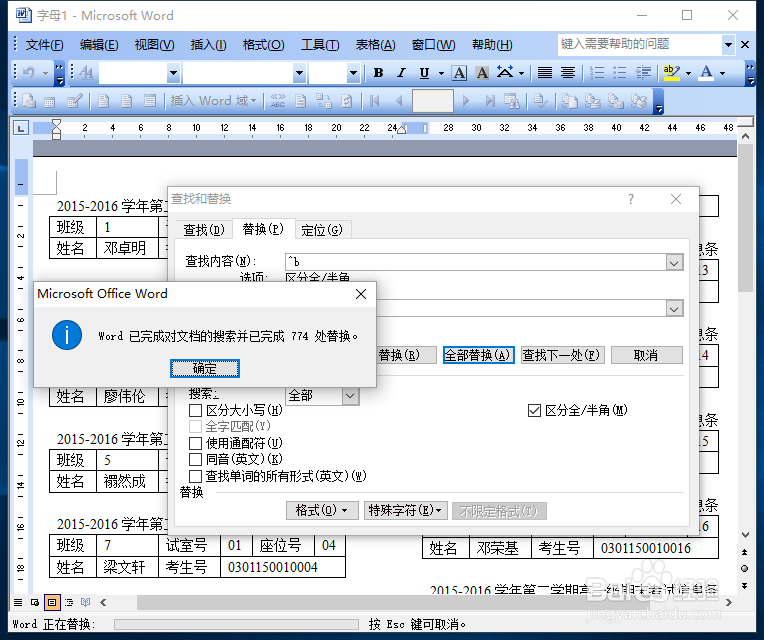Open the 格式 dropdown button

pos(322,510)
